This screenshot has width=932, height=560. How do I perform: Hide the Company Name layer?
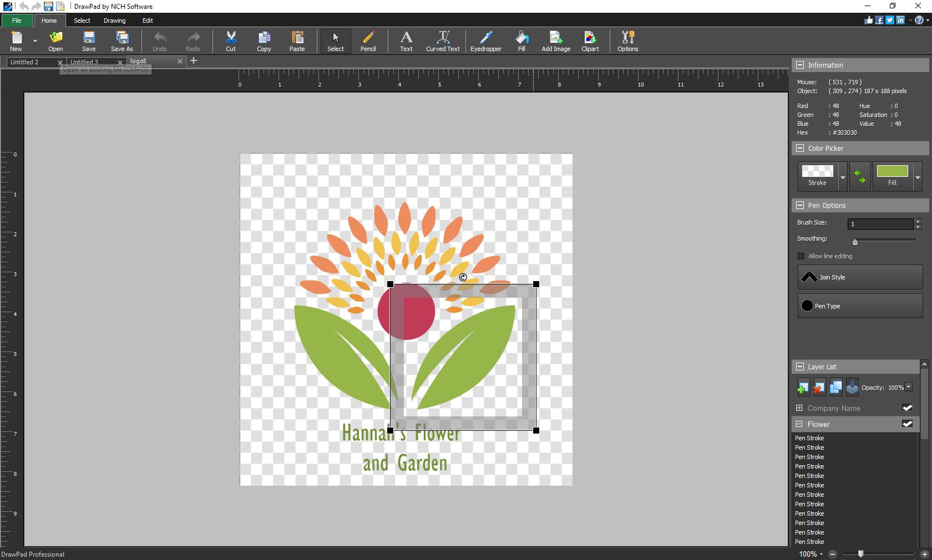(x=907, y=408)
